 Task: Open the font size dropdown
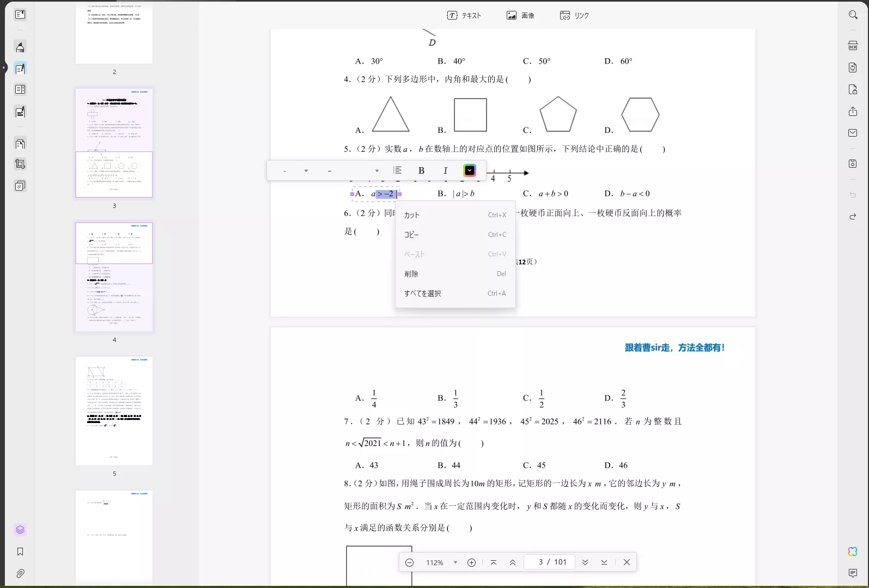[353, 171]
